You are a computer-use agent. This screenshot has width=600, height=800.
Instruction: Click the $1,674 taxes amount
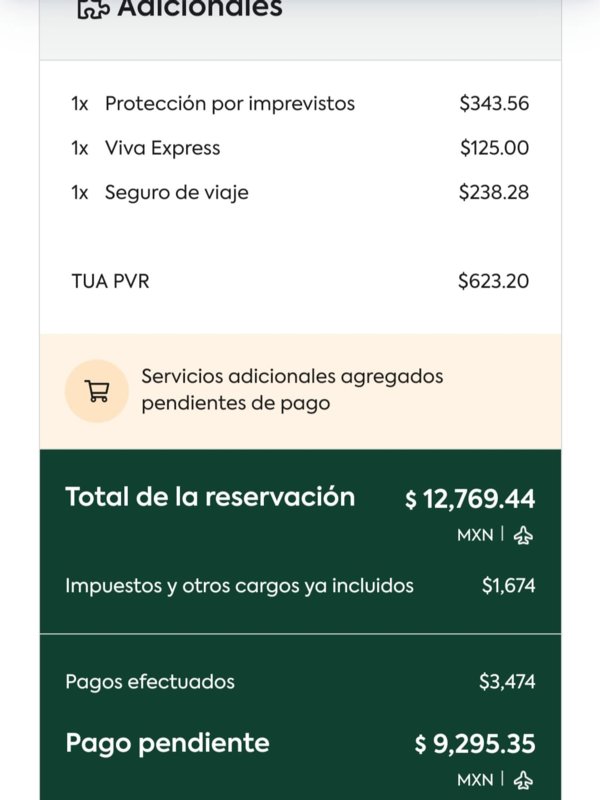click(x=508, y=586)
